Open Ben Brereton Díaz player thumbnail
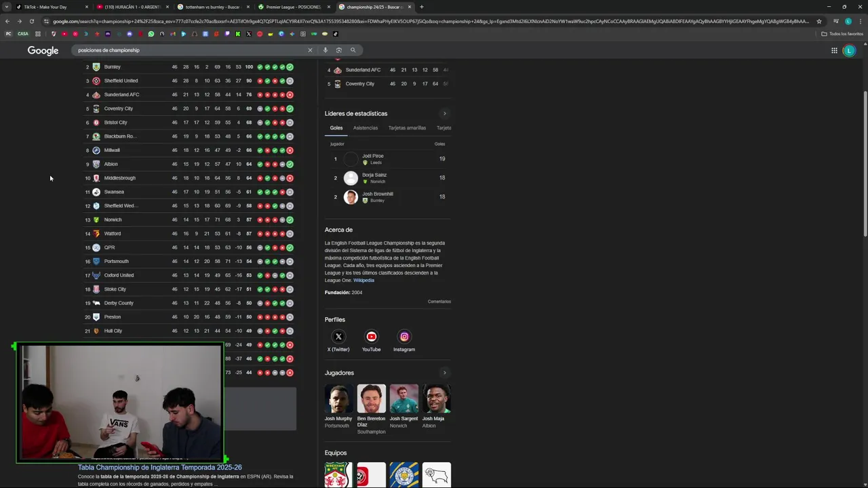Image resolution: width=868 pixels, height=488 pixels. coord(371,399)
